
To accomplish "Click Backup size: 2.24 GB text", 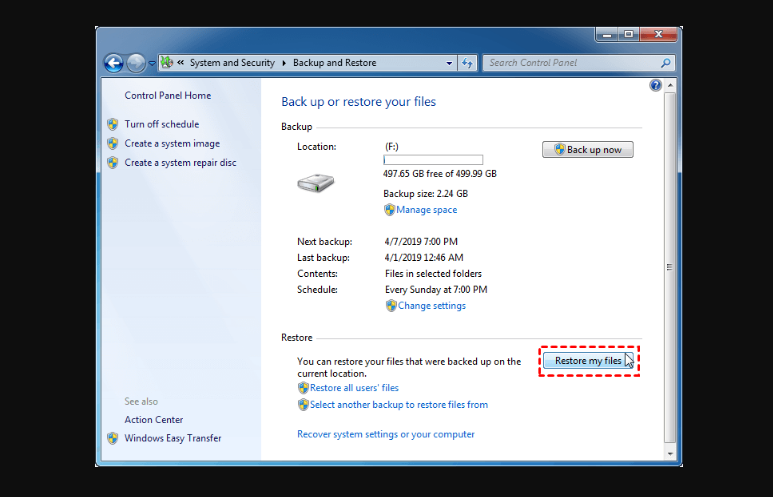I will pyautogui.click(x=425, y=194).
